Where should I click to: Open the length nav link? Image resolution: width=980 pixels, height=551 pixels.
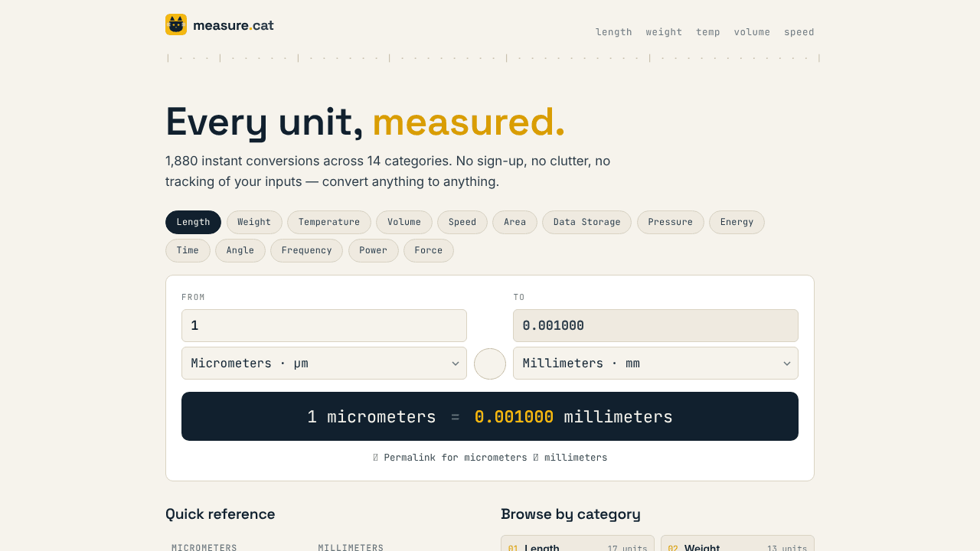(614, 32)
